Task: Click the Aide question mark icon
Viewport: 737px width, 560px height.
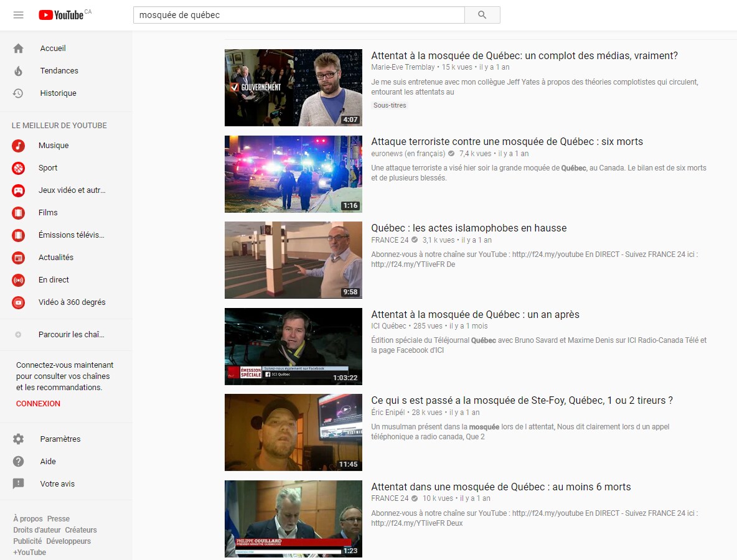Action: [19, 462]
